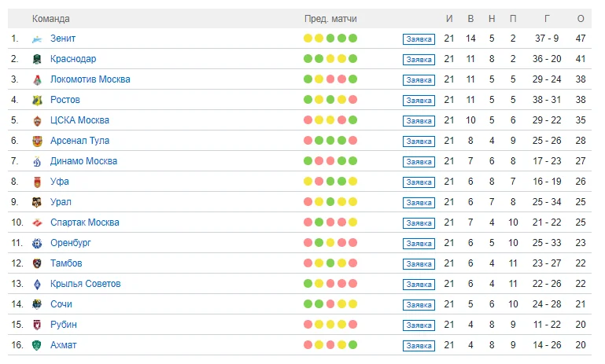Click Заявка button for Спартак Москва
This screenshot has width=605, height=364.
point(419,223)
